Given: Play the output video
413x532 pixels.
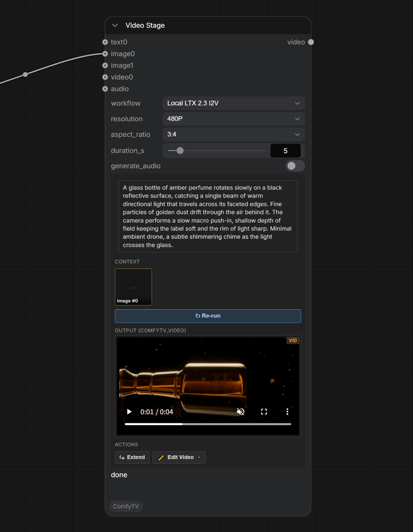Looking at the screenshot, I should pos(129,412).
